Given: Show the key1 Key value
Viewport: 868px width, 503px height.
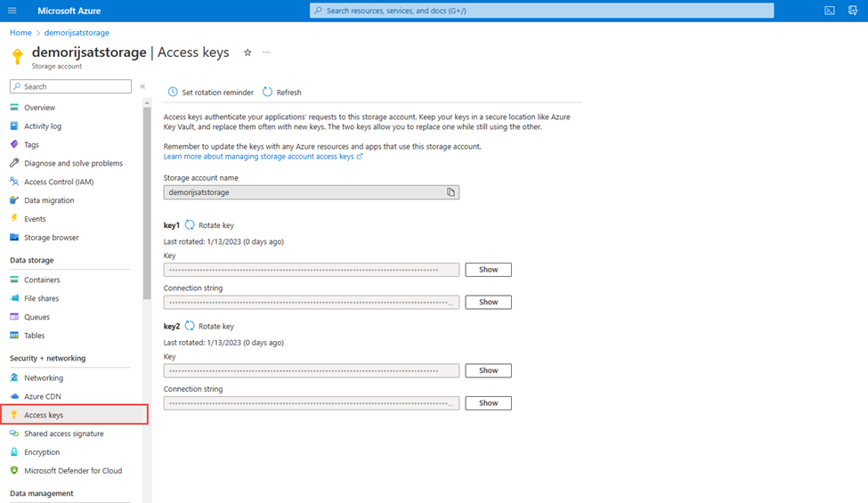Looking at the screenshot, I should click(488, 270).
